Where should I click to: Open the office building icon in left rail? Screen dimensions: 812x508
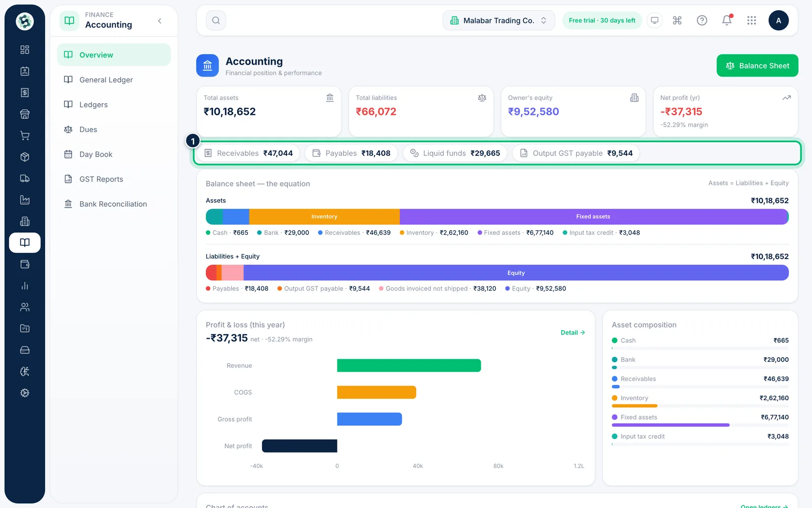(25, 221)
